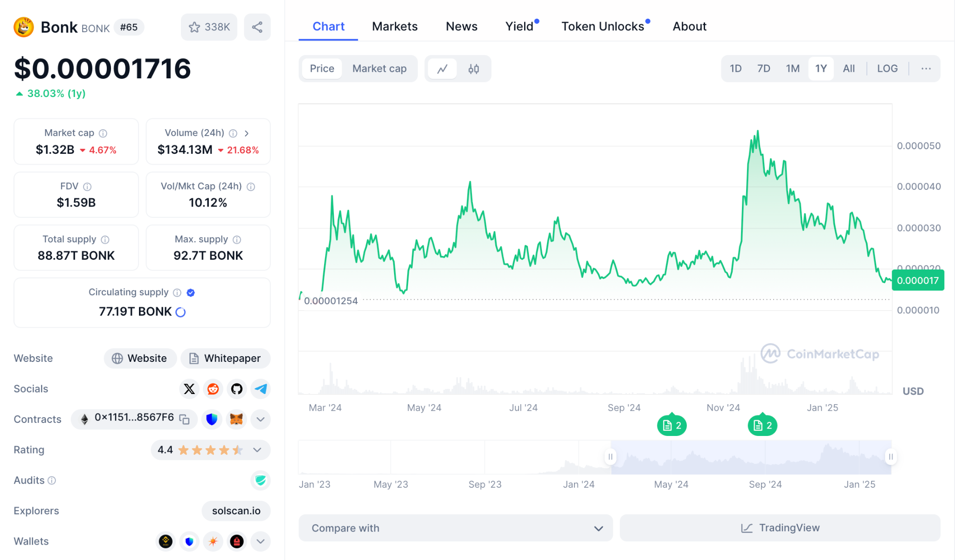
Task: Switch to the News tab
Action: tap(462, 27)
